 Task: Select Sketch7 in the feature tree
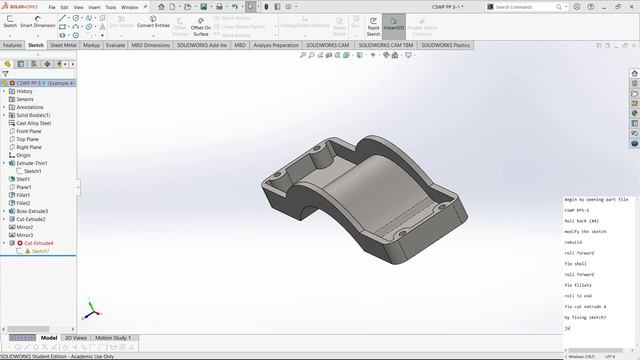pyautogui.click(x=40, y=251)
